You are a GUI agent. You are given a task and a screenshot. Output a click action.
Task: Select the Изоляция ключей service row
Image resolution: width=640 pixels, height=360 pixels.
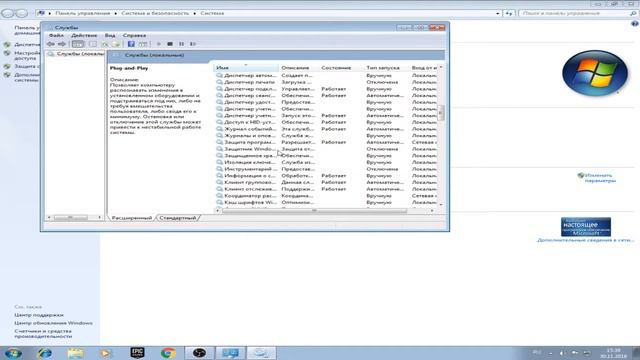click(x=326, y=162)
